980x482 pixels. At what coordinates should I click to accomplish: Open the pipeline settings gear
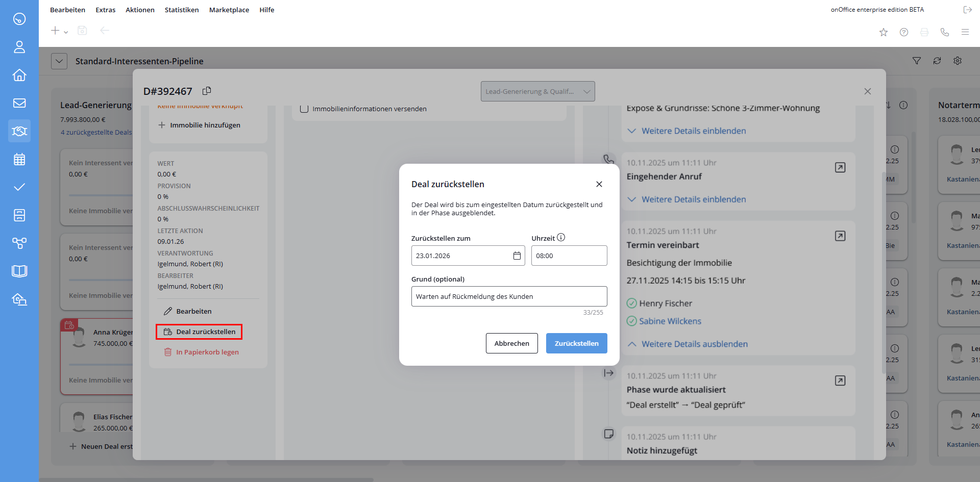958,61
